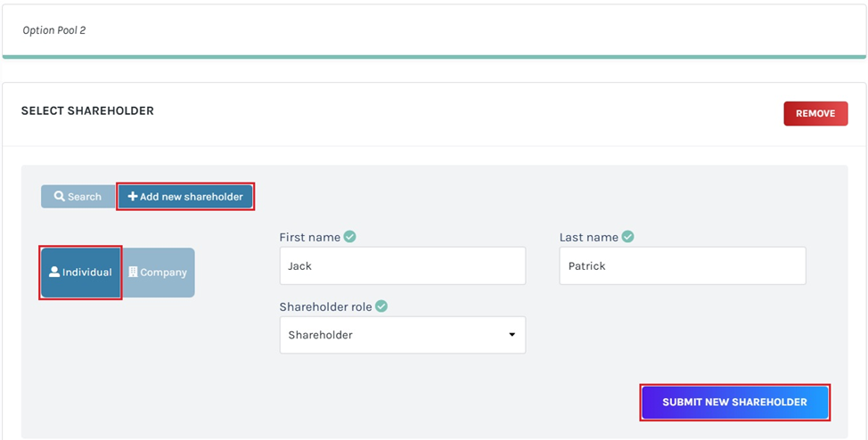Switch the shareholder type to Company
Screen dimensions: 868x440
pos(158,273)
